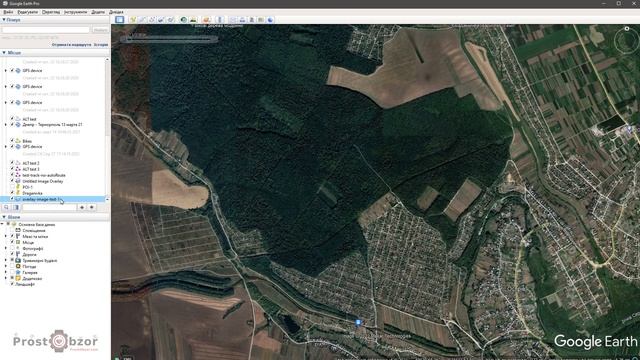The height and width of the screenshot is (360, 640).
Task: Click the compass ring on the map
Action: (x=627, y=40)
